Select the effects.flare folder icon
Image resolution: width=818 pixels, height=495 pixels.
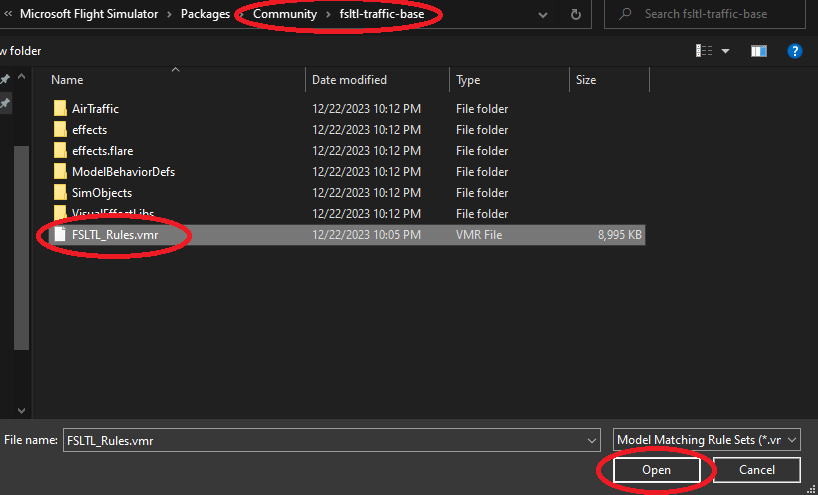[x=60, y=151]
